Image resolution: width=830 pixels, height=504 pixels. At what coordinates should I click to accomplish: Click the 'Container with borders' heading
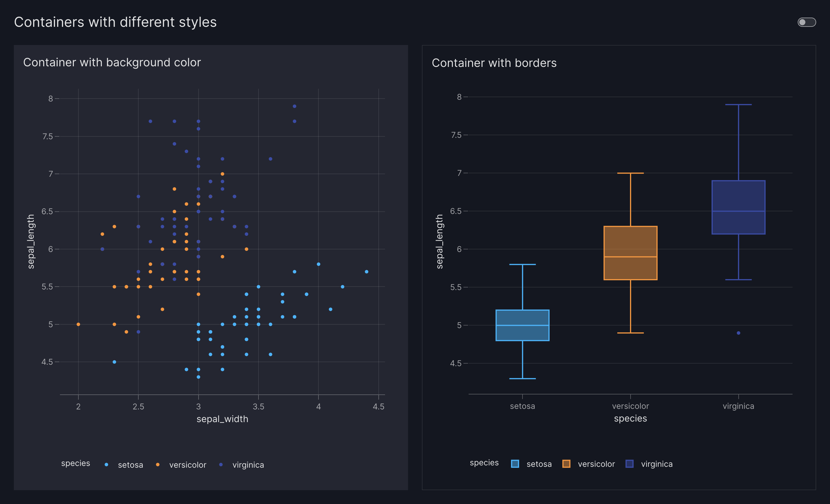point(494,63)
